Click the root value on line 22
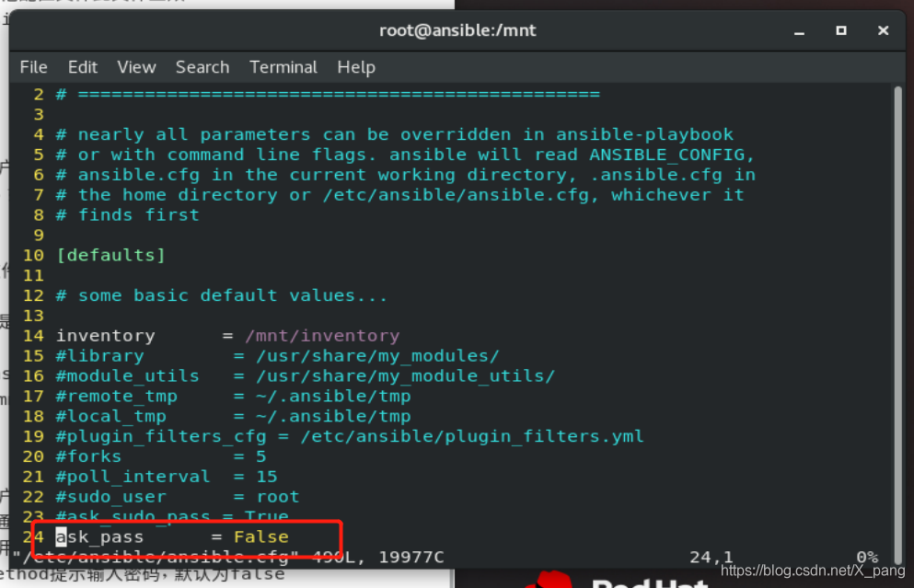 [x=278, y=497]
